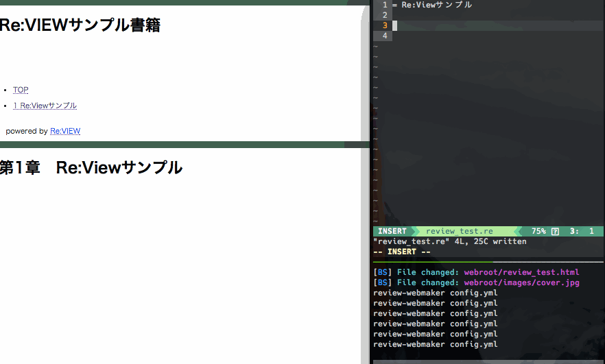Click the '-- INSERT --' mode message

(x=402, y=252)
